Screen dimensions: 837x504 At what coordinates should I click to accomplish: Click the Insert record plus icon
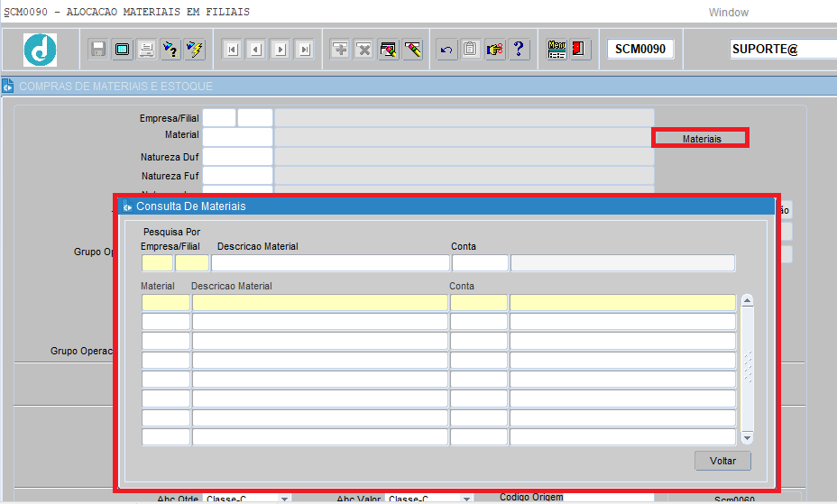pyautogui.click(x=340, y=50)
